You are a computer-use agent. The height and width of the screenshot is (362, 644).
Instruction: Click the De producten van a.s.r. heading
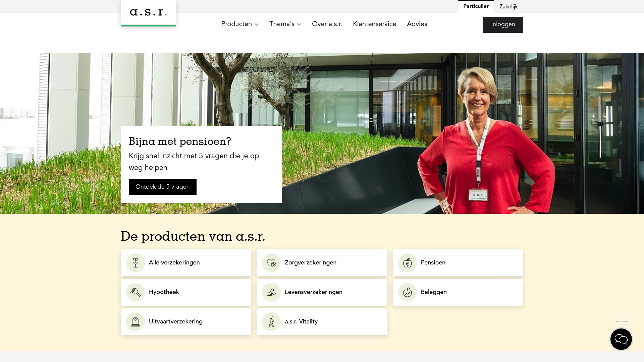pyautogui.click(x=193, y=236)
